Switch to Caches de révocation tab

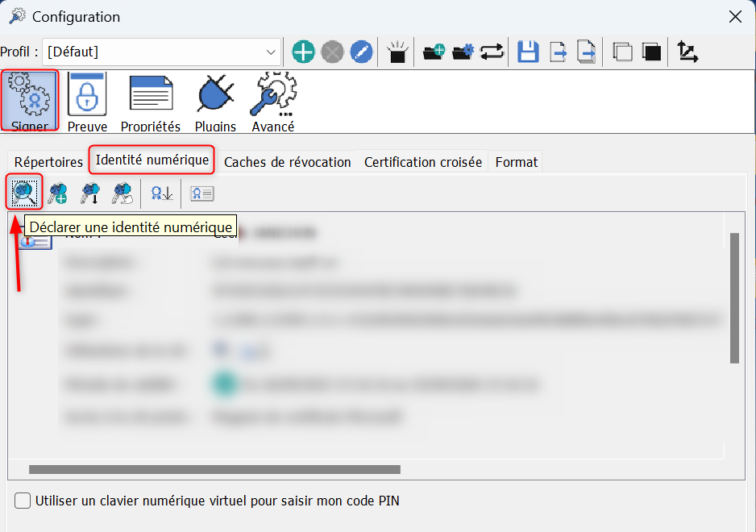click(288, 162)
